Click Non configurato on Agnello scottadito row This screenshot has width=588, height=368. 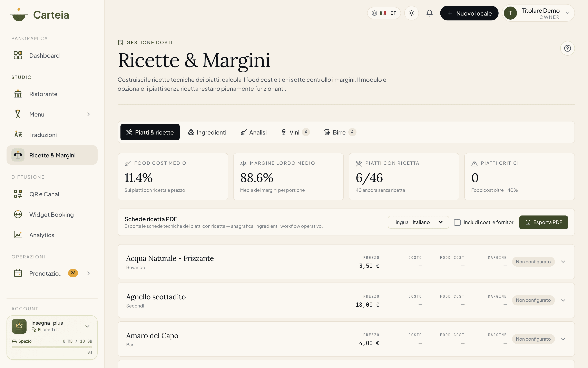click(x=533, y=300)
